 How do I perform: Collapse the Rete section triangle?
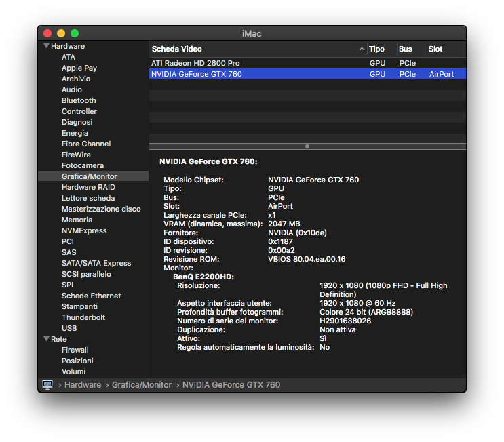click(x=46, y=339)
